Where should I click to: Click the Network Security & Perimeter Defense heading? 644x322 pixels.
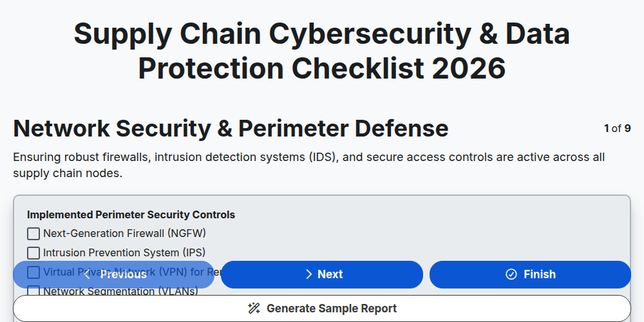click(x=231, y=129)
